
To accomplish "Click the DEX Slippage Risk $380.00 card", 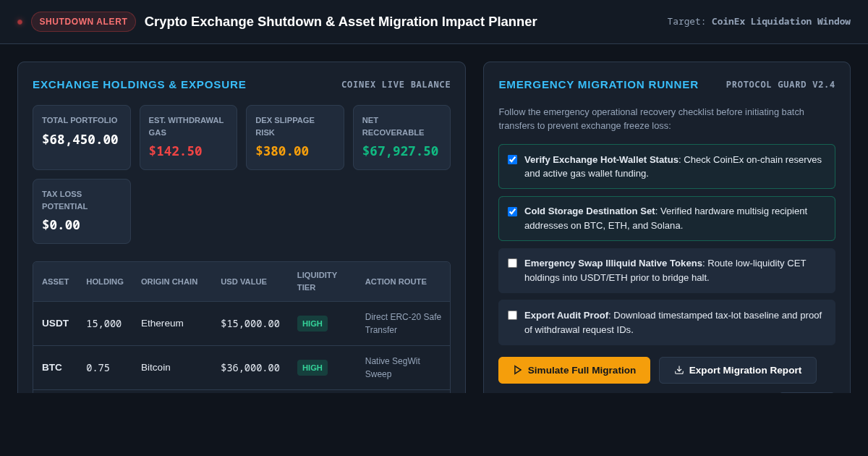I will pos(295,138).
